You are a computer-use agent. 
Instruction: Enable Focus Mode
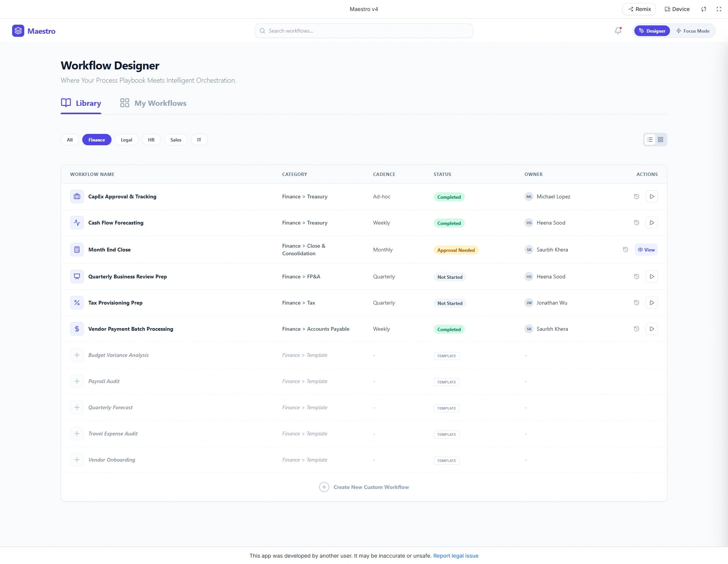tap(693, 31)
